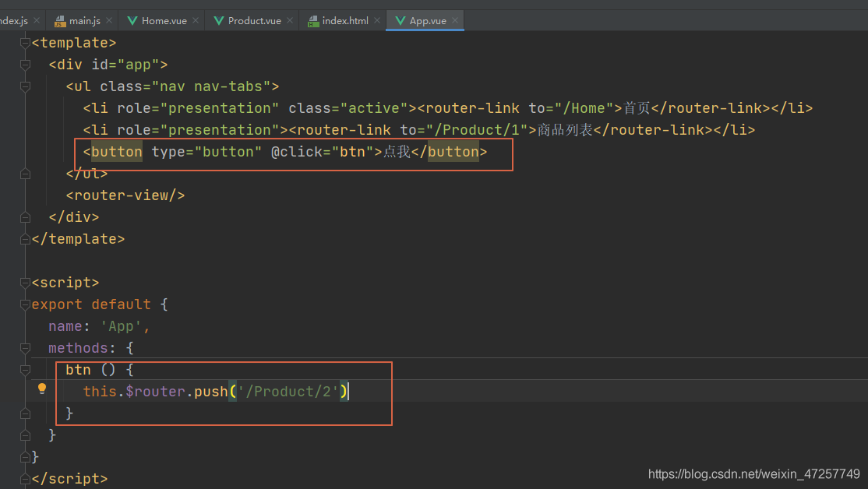Click the 首页 link text in code

click(637, 108)
